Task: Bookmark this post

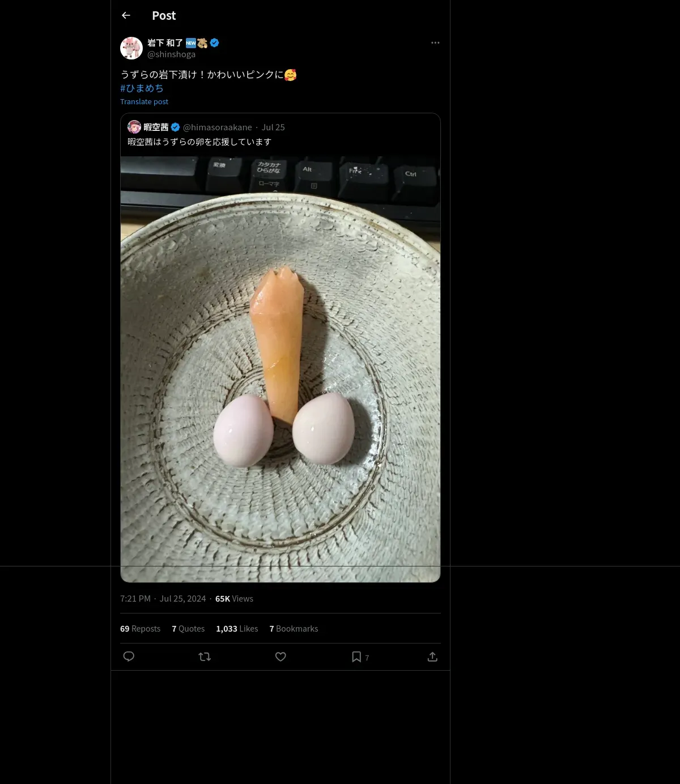Action: 356,657
